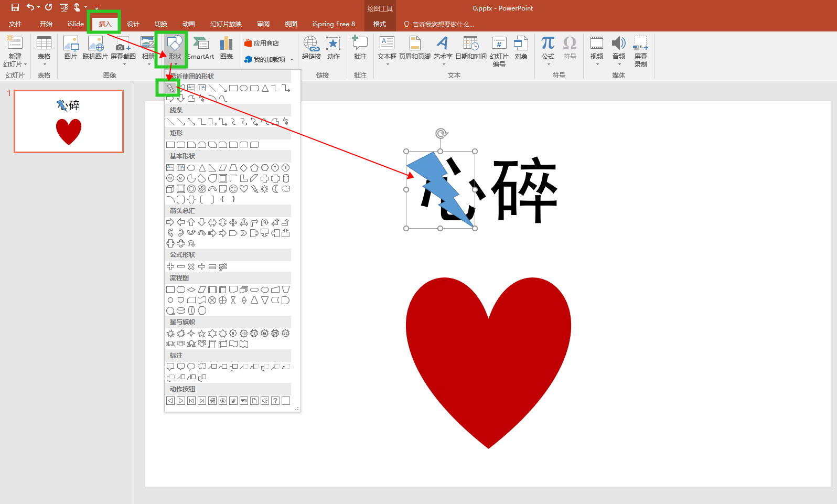Click the 联机图片 online pictures icon
The image size is (837, 504).
[x=95, y=47]
